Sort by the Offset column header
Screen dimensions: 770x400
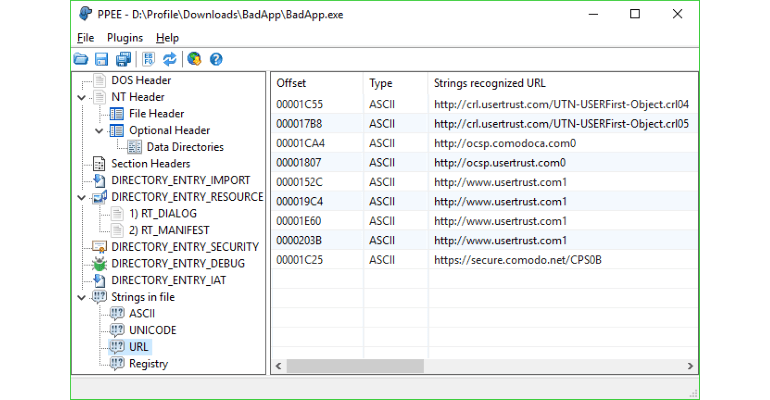(315, 82)
